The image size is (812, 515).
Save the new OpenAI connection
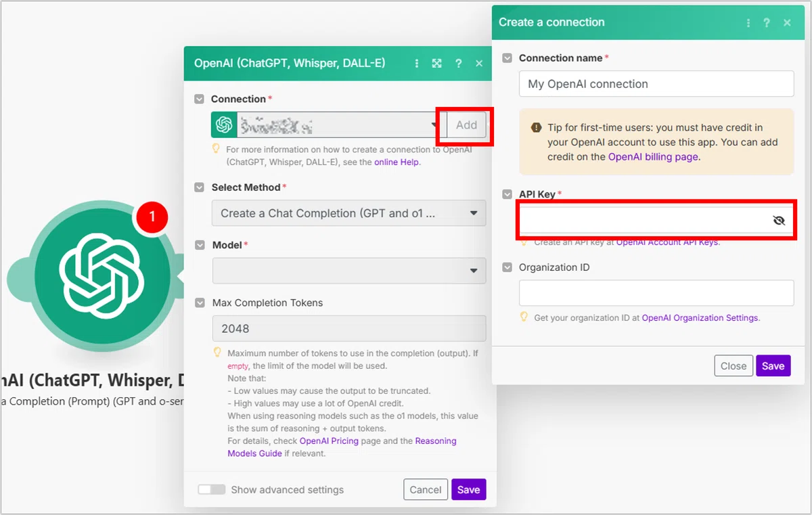pyautogui.click(x=773, y=365)
